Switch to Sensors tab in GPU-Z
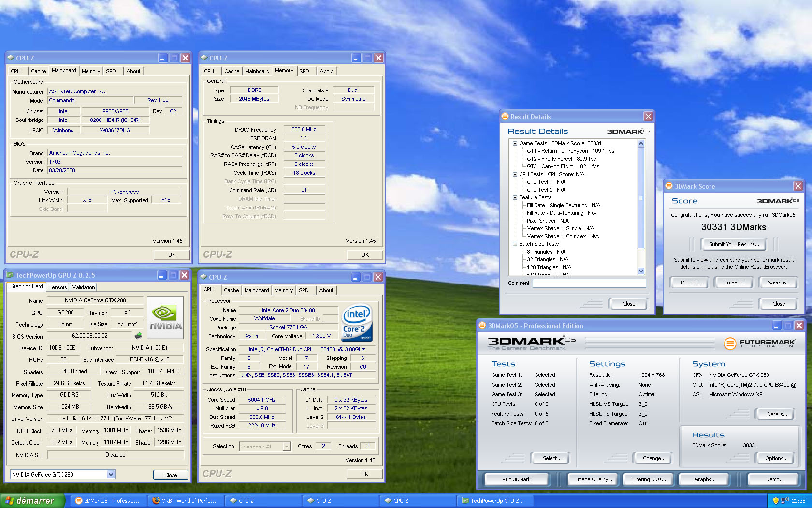This screenshot has height=508, width=812. pos(58,287)
